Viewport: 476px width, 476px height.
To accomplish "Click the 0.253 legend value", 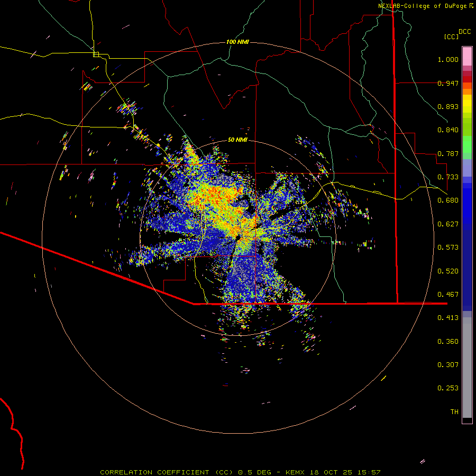I will pyautogui.click(x=448, y=388).
